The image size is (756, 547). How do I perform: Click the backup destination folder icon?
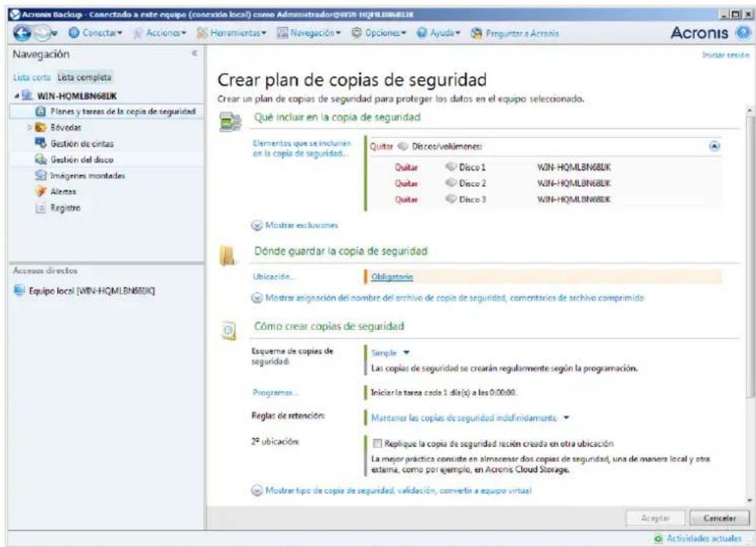[228, 255]
